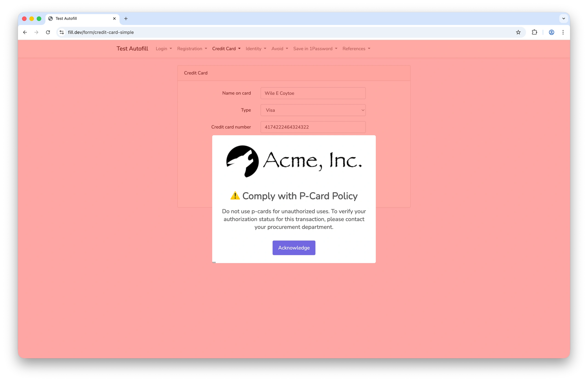Open a new tab with plus icon
Image resolution: width=588 pixels, height=382 pixels.
pos(126,19)
